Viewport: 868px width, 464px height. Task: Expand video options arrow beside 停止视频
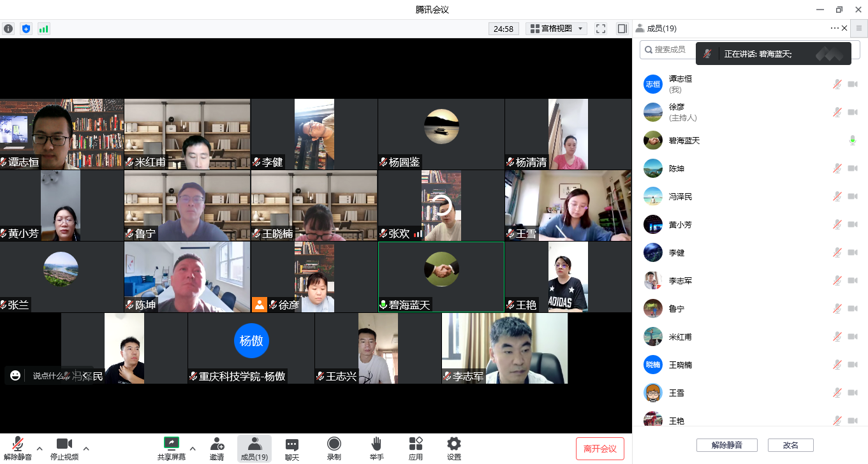(x=86, y=449)
